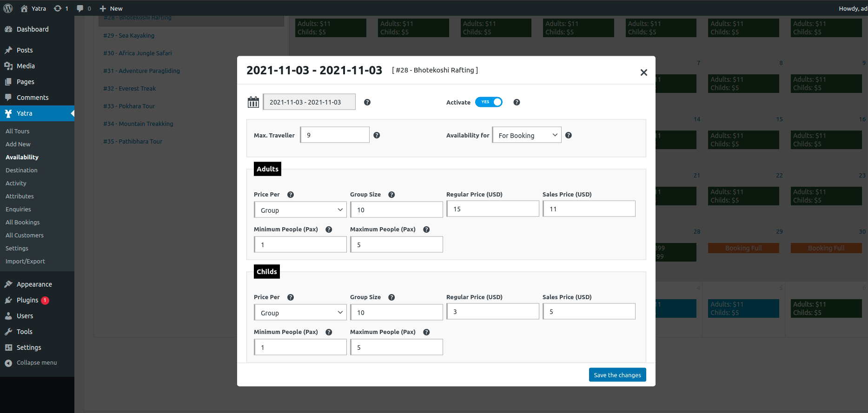
Task: Click Adults Minimum People field
Action: click(x=300, y=245)
